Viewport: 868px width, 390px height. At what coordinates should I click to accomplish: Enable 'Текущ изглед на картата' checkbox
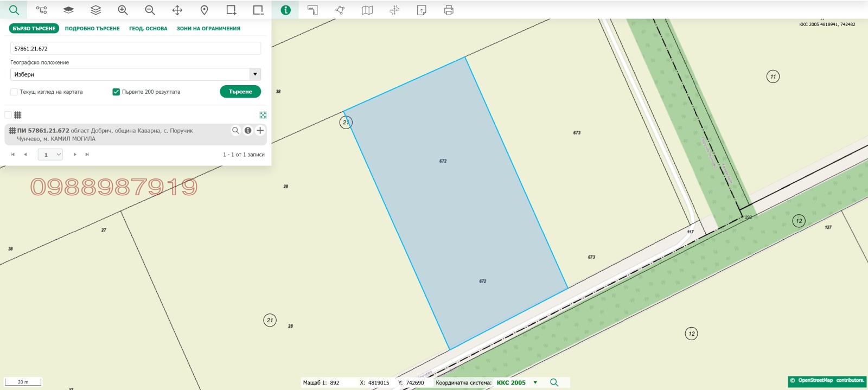(x=14, y=92)
